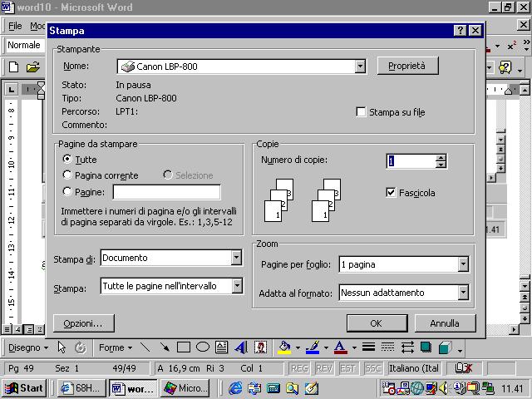Open the Forme menu
Viewport: 532px width, 399px height.
point(116,347)
